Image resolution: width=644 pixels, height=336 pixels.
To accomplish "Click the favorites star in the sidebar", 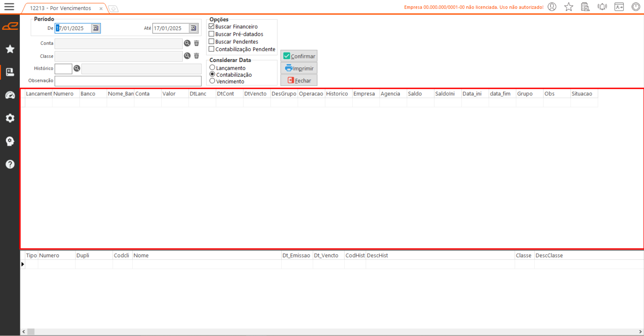I will pos(10,49).
